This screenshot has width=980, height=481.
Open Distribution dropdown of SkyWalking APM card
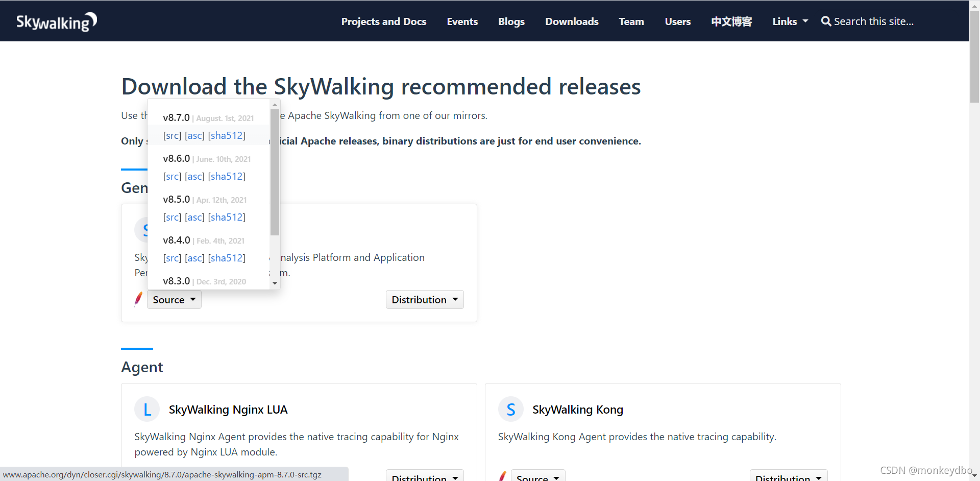pyautogui.click(x=425, y=300)
